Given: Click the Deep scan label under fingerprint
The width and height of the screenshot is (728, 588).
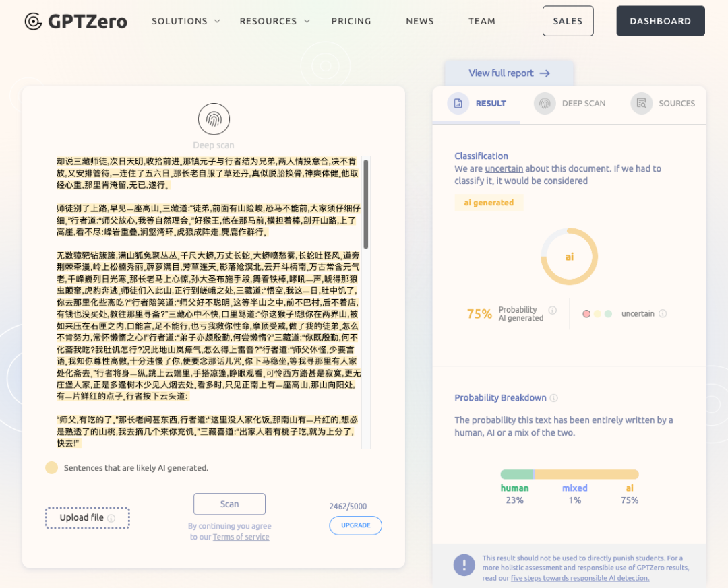Looking at the screenshot, I should coord(214,145).
